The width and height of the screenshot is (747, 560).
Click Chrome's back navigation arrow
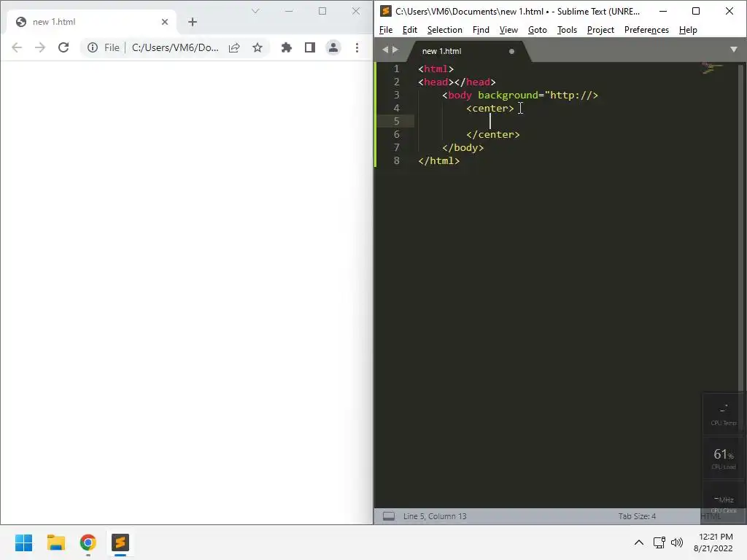(17, 47)
